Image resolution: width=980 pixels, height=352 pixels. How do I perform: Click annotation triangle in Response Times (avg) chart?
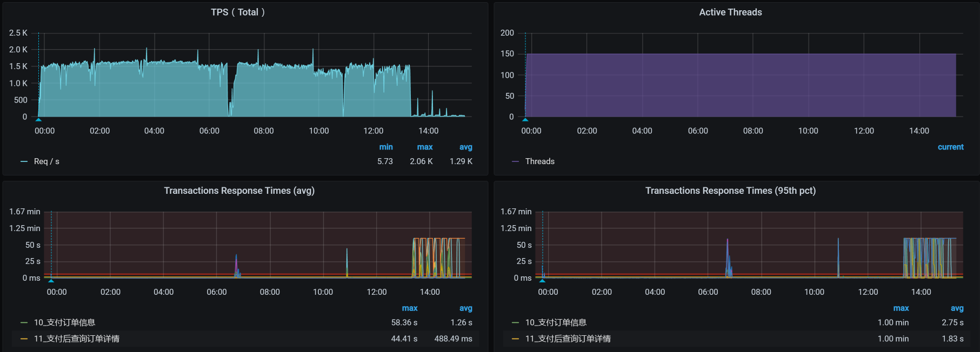[x=51, y=280]
